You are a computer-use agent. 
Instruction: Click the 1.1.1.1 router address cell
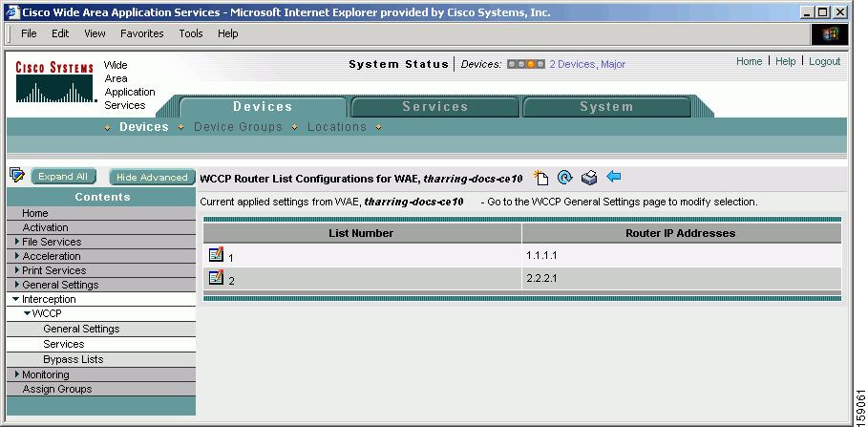coord(682,255)
